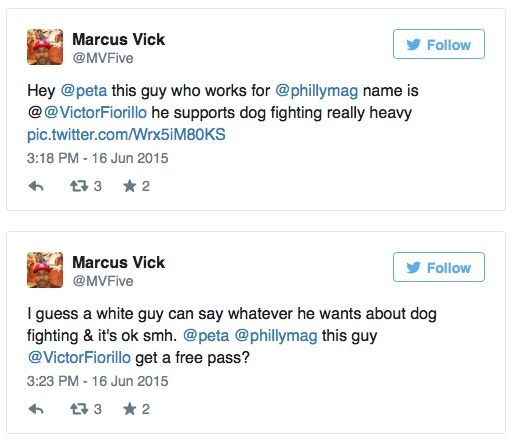Follow @MVFive from the first tweet

(439, 44)
